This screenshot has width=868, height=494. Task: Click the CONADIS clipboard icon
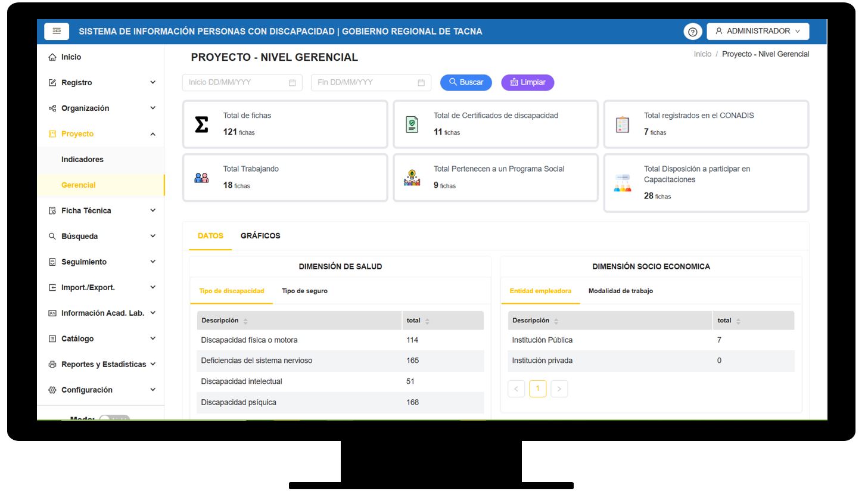click(x=623, y=124)
